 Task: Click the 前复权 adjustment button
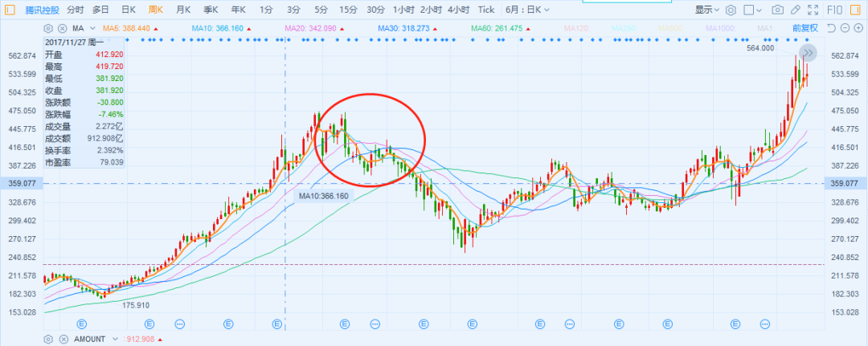[x=805, y=28]
